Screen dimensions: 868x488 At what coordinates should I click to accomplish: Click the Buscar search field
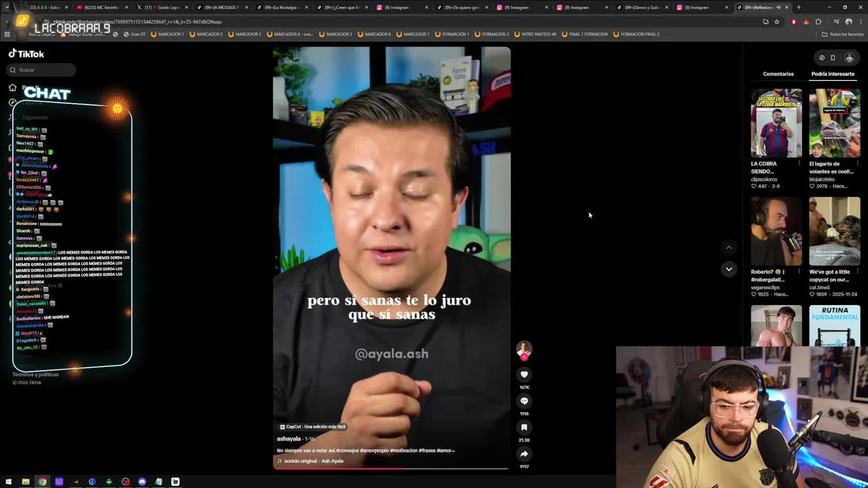coord(42,70)
